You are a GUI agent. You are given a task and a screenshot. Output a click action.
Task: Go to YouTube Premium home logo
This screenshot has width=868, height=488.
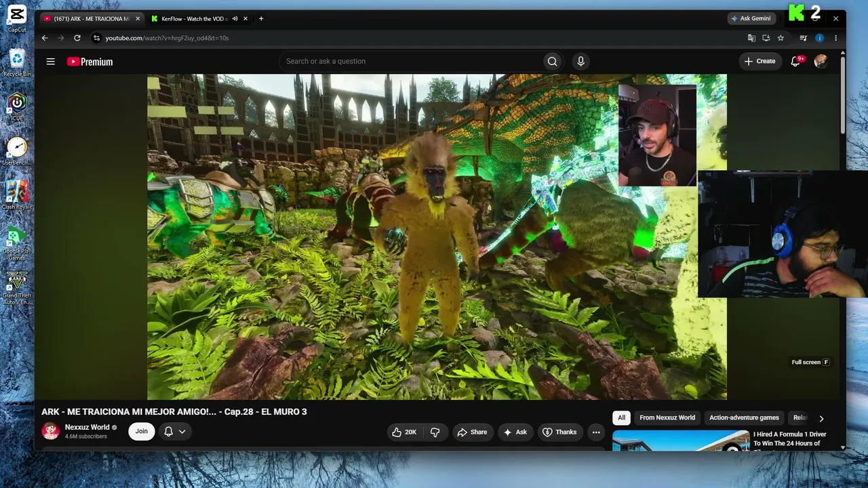coord(90,62)
